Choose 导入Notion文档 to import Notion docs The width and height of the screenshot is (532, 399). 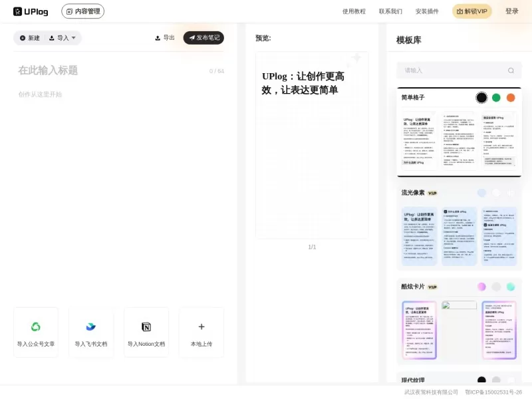[146, 327]
